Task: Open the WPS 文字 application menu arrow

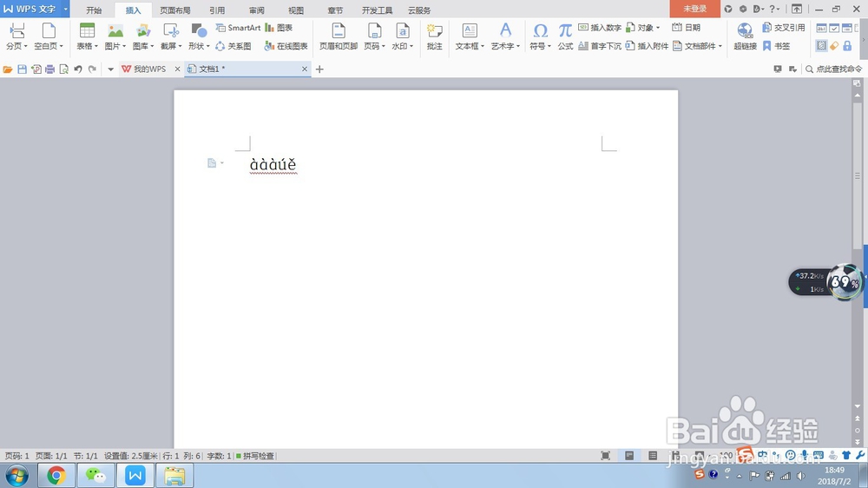Action: tap(65, 9)
